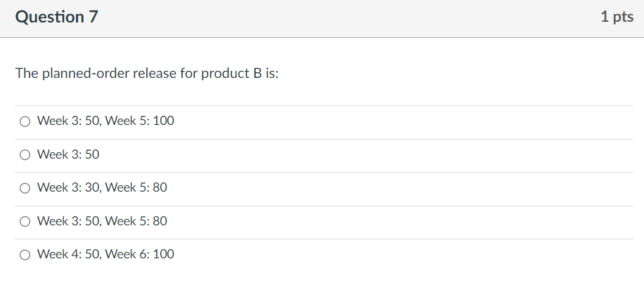Select the radio button for "Week 4: 50, Week 6: 100"
The image size is (644, 285).
[x=25, y=254]
